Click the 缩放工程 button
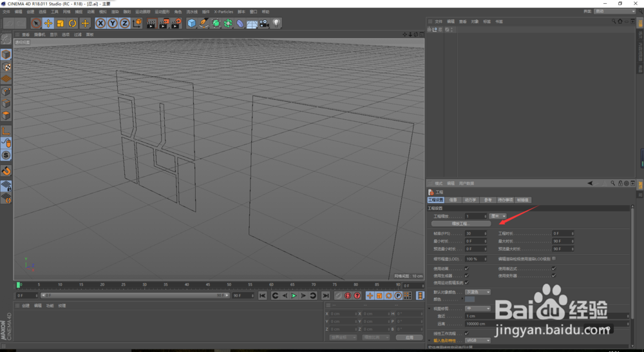 [x=461, y=224]
